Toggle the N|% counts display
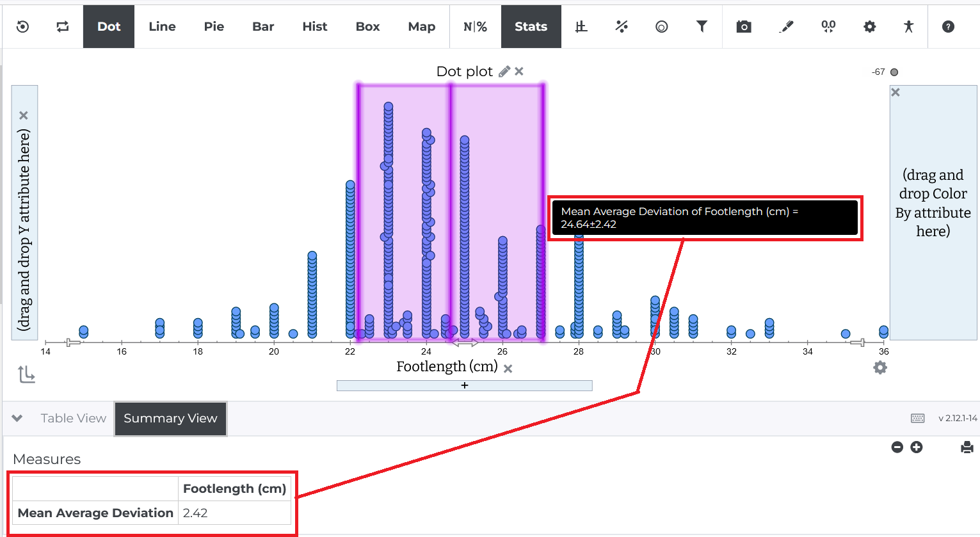Image resolution: width=980 pixels, height=537 pixels. [x=476, y=26]
